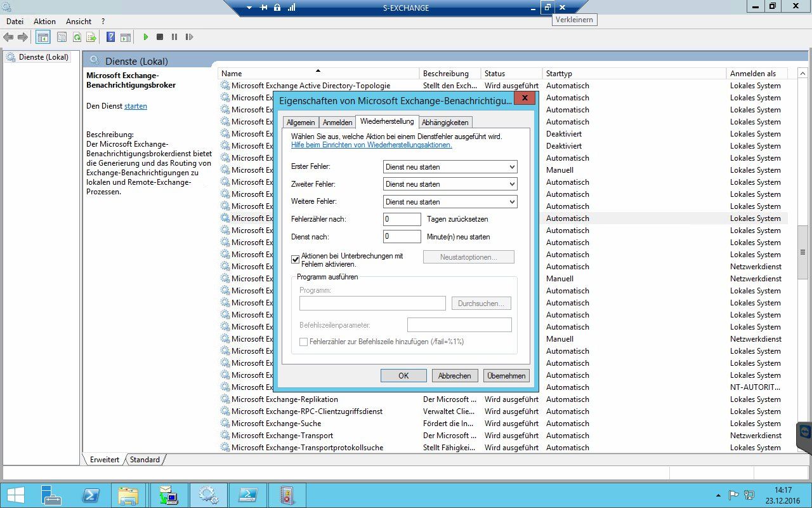Open the Erster Fehler dropdown
The width and height of the screenshot is (812, 508).
[450, 167]
